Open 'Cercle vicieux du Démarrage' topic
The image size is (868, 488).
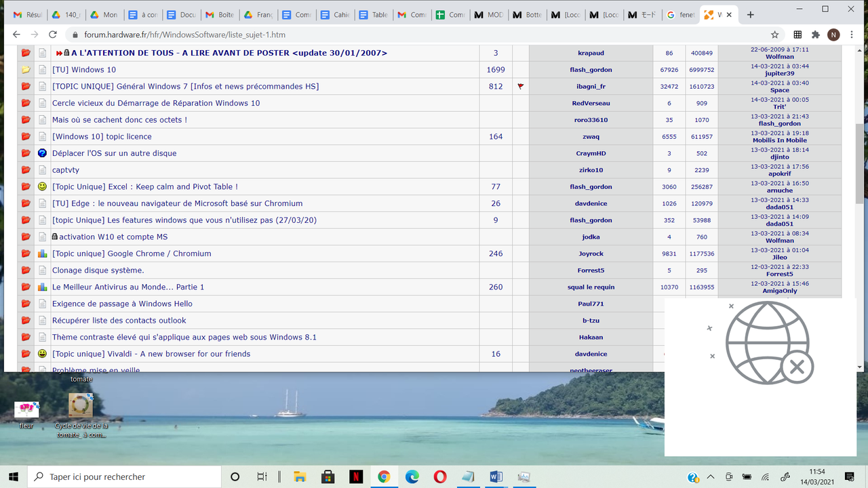[x=156, y=103]
